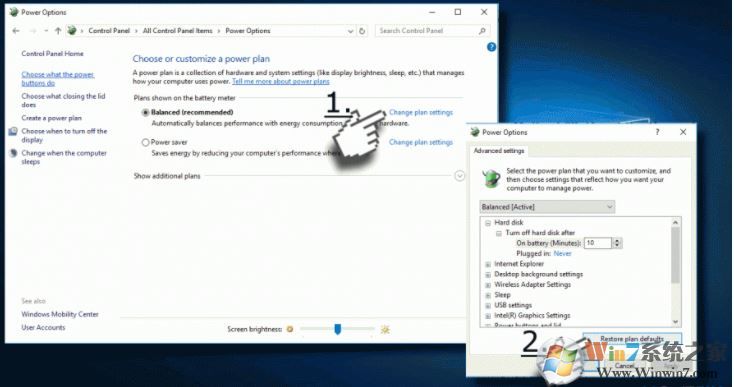The image size is (734, 387).
Task: Click the dim brightness sun icon
Action: [x=290, y=329]
